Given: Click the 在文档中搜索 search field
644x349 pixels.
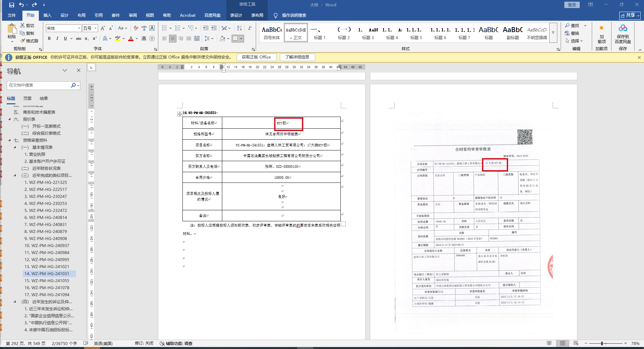Looking at the screenshot, I should coord(39,85).
